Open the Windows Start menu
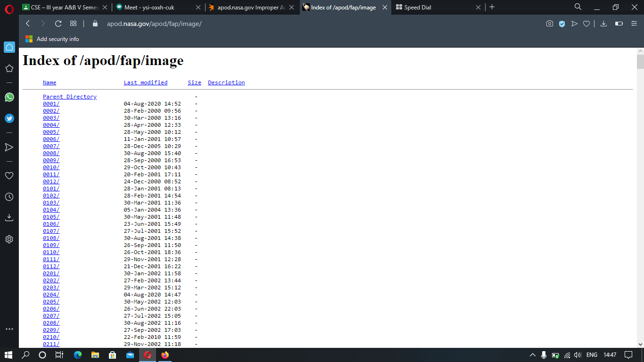Viewport: 644px width, 362px height. (x=8, y=355)
